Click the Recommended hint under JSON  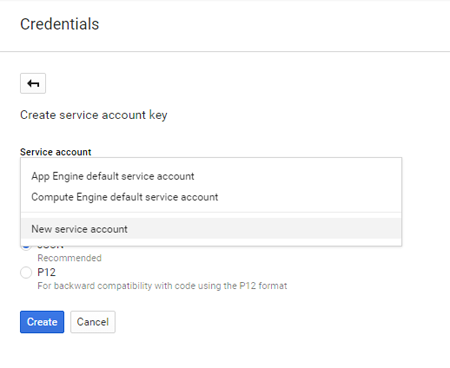click(x=69, y=258)
